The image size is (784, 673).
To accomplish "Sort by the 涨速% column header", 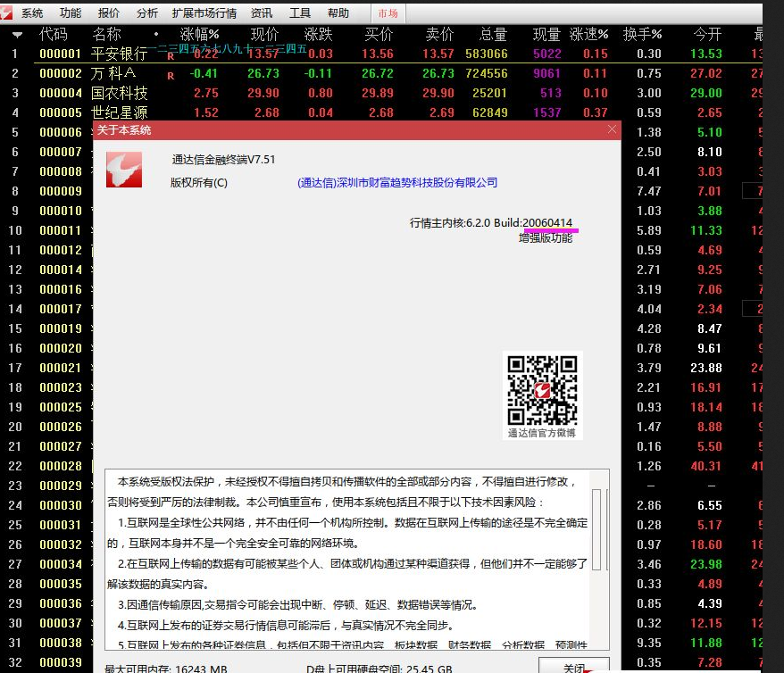I will tap(589, 34).
